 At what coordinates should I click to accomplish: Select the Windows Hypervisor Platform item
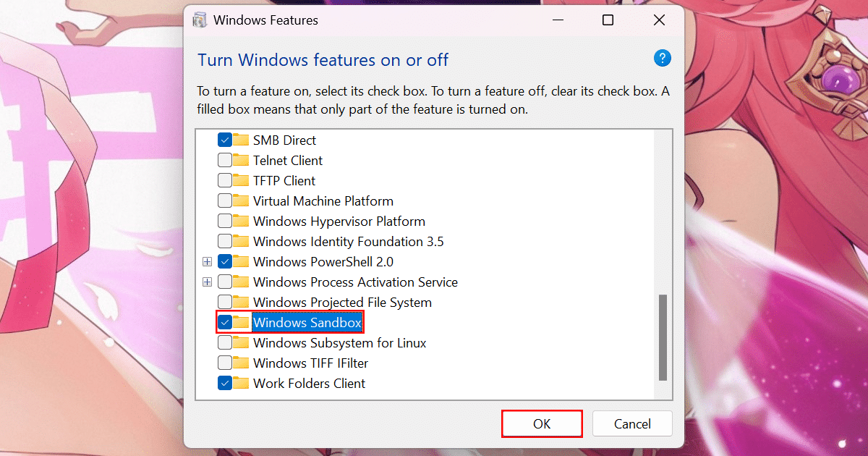pos(339,221)
